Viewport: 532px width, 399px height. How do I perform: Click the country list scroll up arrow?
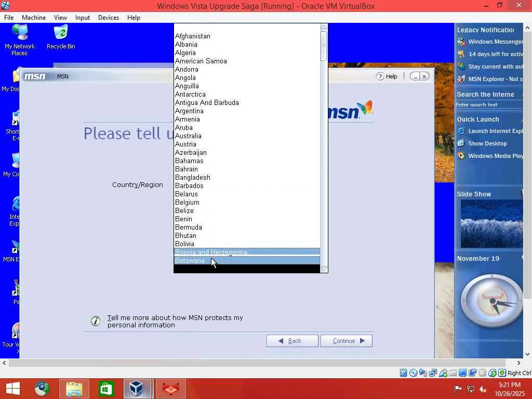(324, 27)
